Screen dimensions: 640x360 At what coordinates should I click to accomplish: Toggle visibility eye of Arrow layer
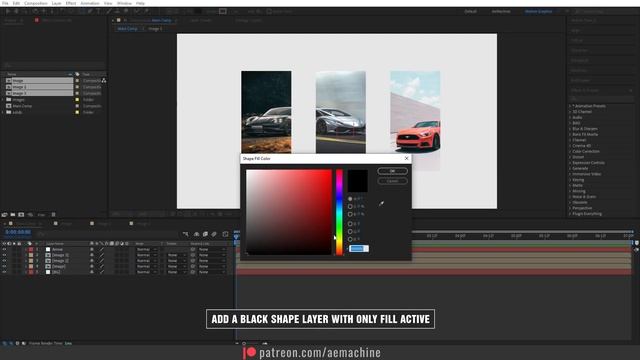(4, 249)
